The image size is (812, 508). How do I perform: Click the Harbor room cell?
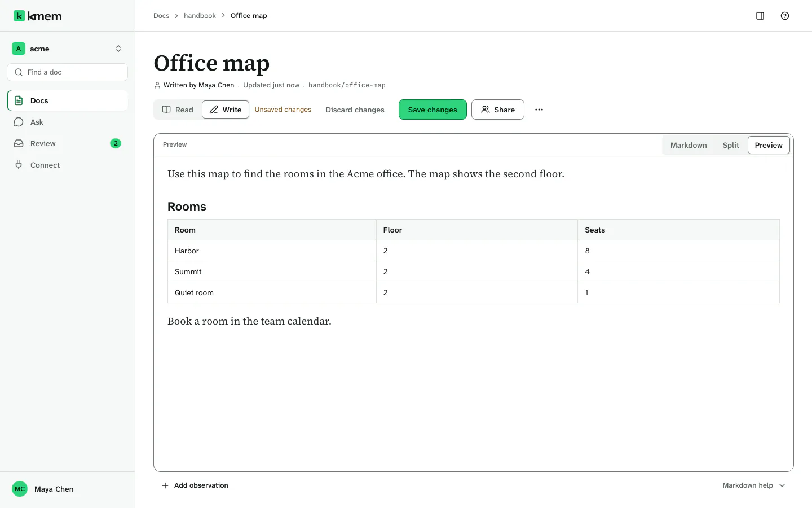click(x=272, y=251)
